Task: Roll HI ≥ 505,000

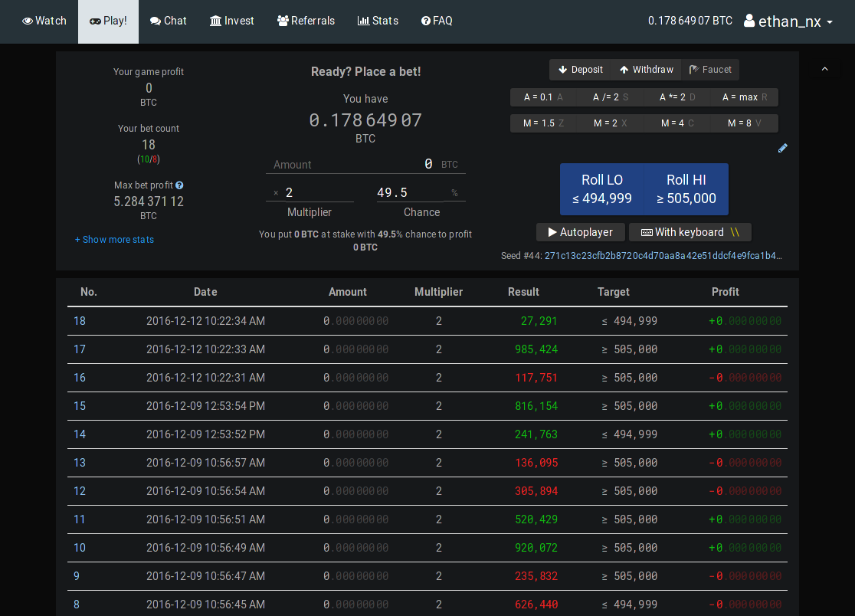Action: [686, 189]
